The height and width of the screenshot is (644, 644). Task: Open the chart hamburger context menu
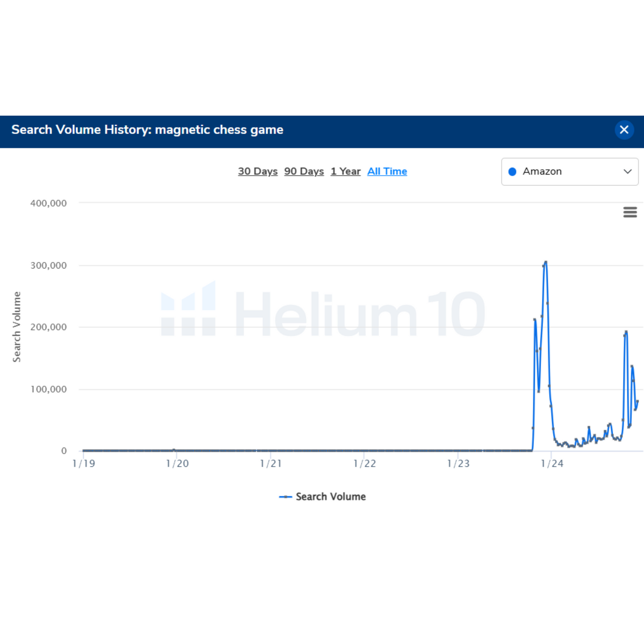coord(630,212)
